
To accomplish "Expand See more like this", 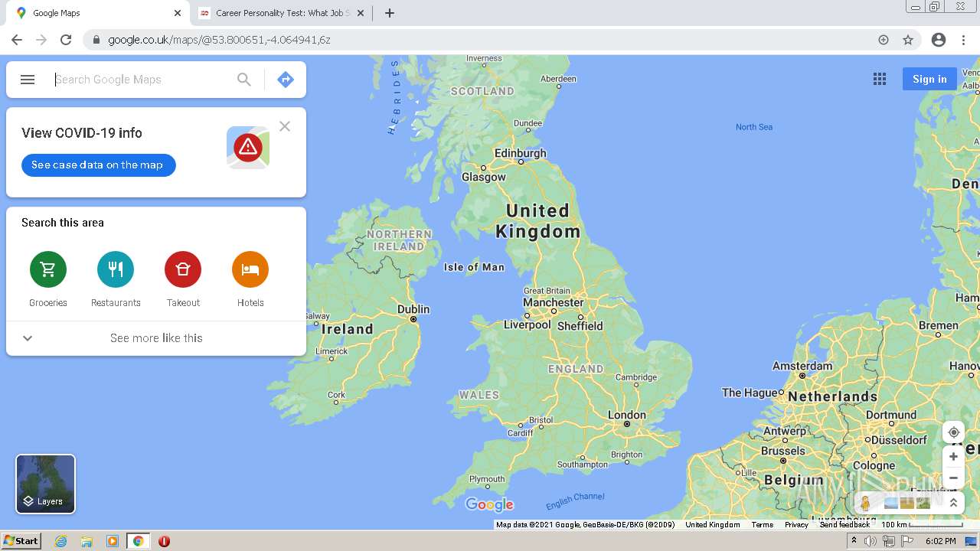I will (156, 338).
